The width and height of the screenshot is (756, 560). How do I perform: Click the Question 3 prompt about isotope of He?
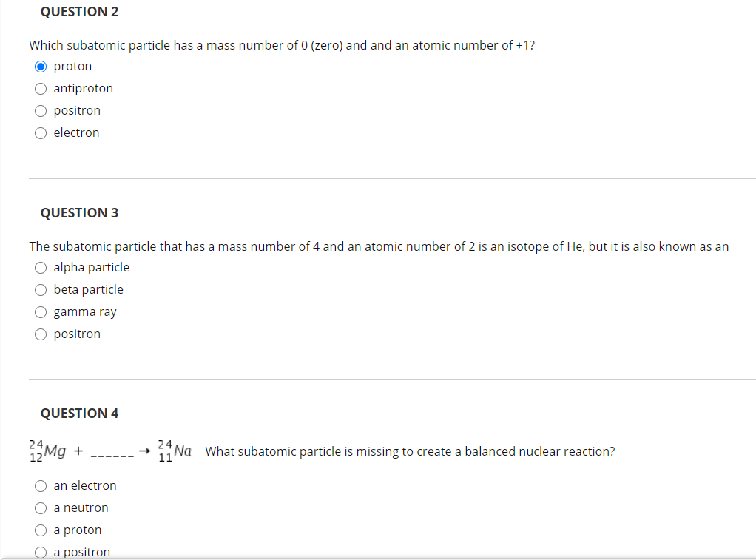(x=379, y=246)
